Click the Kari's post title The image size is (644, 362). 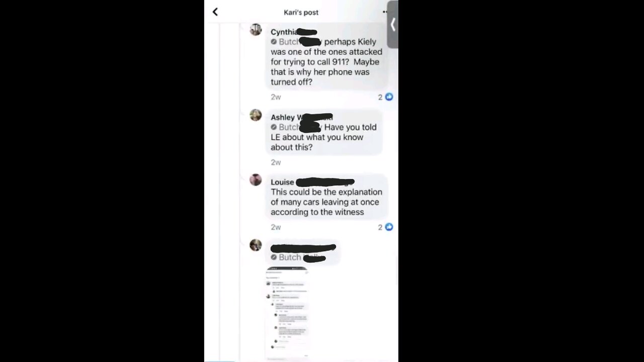pos(301,13)
